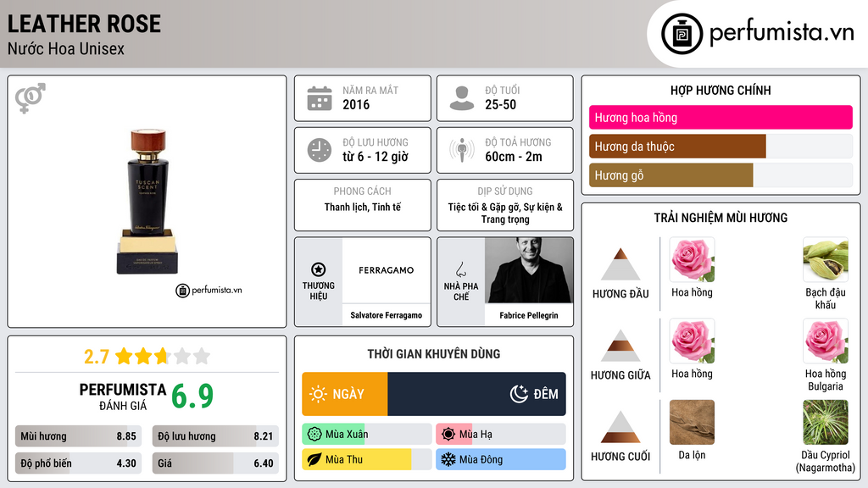Screen dimensions: 868x488
Task: Open the Bạch đậu khấu note image
Action: click(x=826, y=260)
